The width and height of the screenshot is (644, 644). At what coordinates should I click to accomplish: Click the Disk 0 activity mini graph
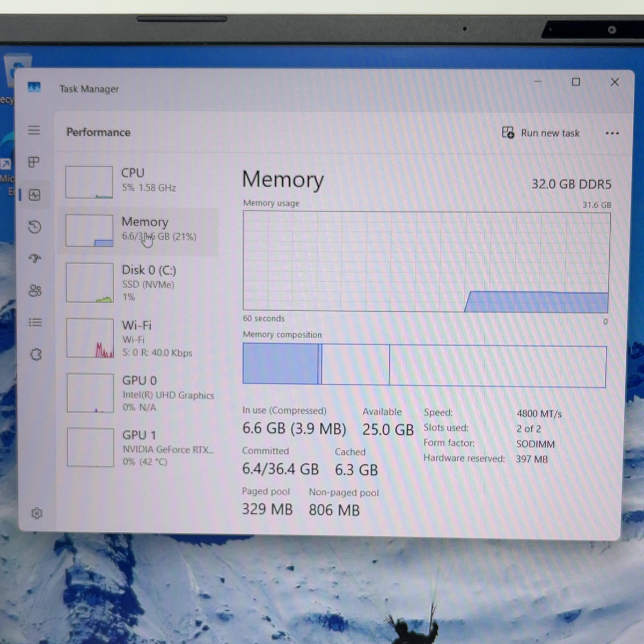tap(90, 283)
